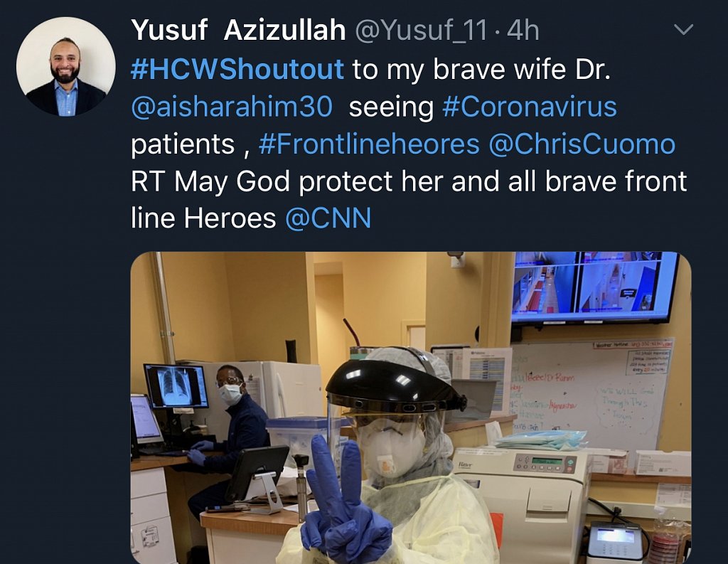The image size is (728, 564).
Task: Click the @Yusuf_11 handle
Action: coord(422,31)
